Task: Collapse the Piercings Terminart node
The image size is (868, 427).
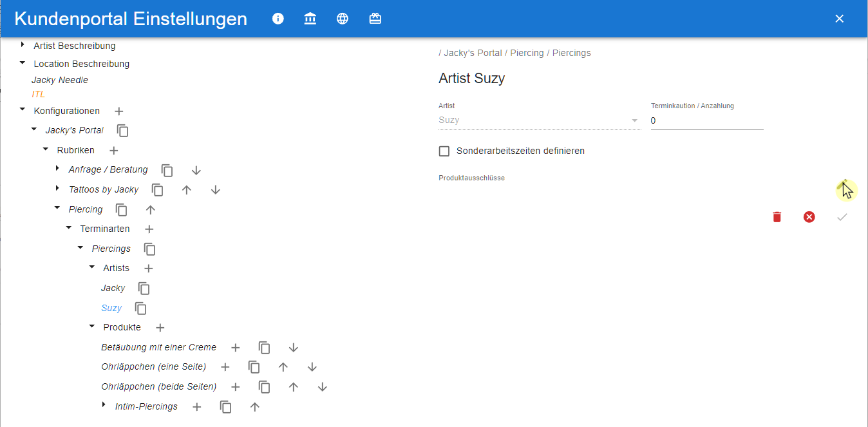Action: pyautogui.click(x=80, y=248)
